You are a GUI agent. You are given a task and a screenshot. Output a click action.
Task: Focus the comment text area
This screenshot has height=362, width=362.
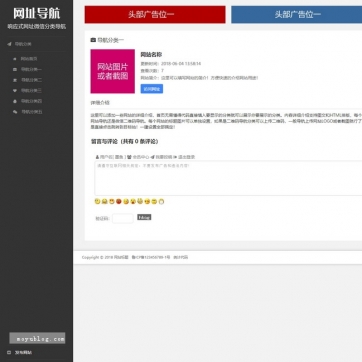click(228, 178)
